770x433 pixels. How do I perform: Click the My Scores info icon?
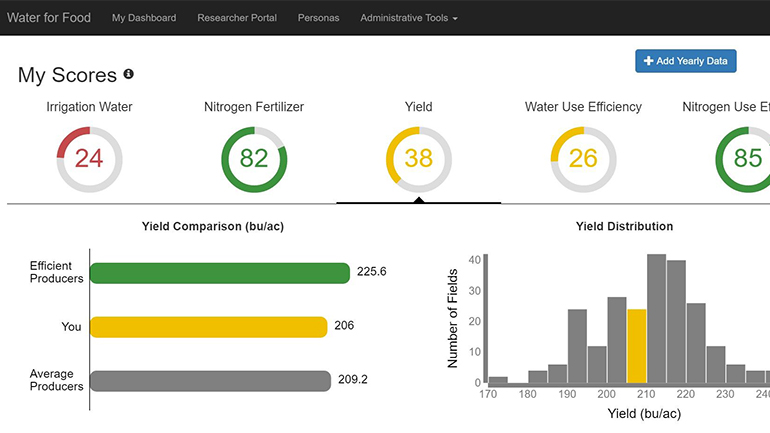(129, 74)
